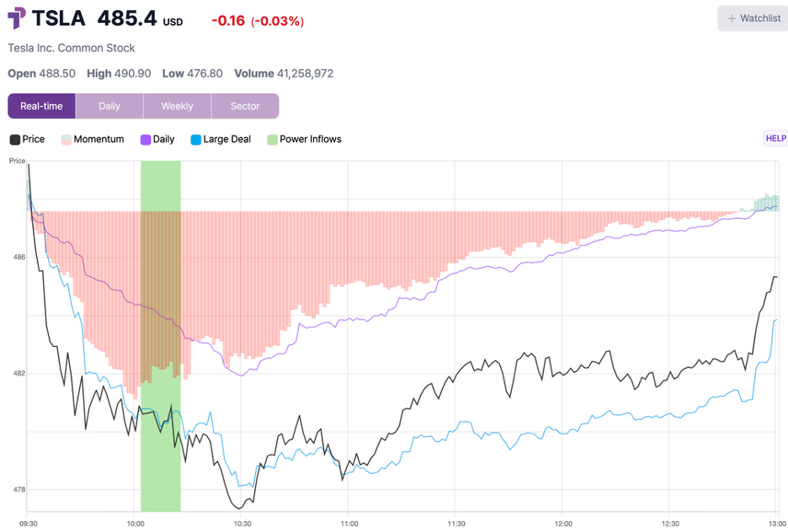Viewport: 788px width, 532px height.
Task: Switch to the Daily tab
Action: (x=109, y=106)
